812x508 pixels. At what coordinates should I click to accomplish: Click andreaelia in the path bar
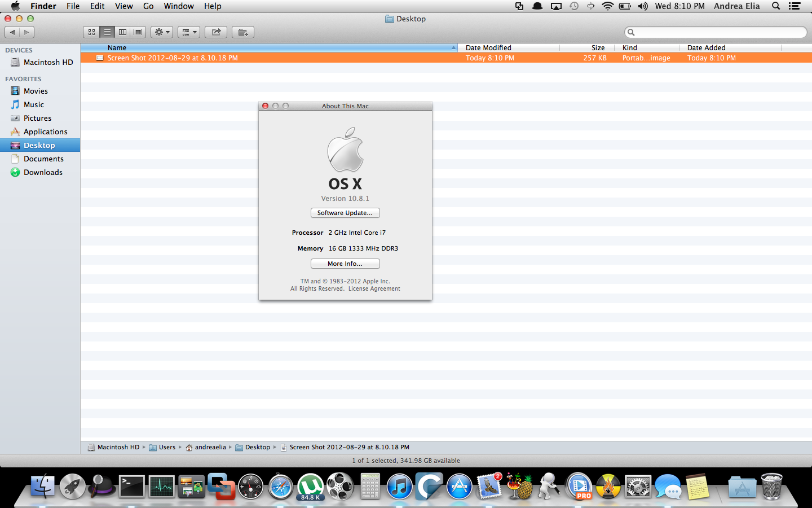point(206,447)
